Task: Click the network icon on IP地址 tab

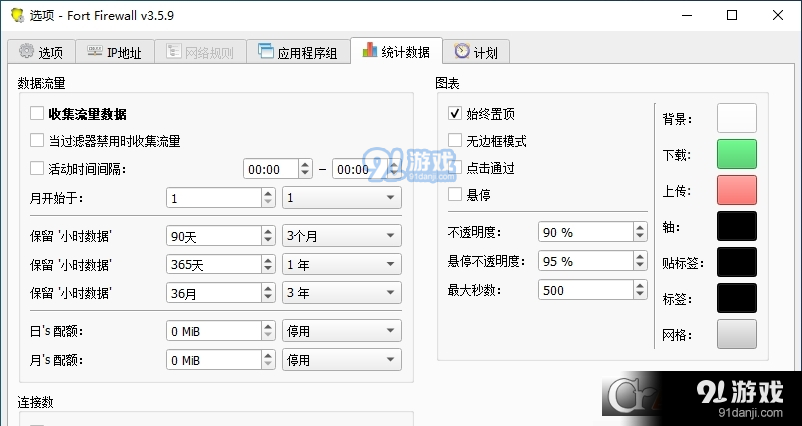Action: (x=95, y=51)
